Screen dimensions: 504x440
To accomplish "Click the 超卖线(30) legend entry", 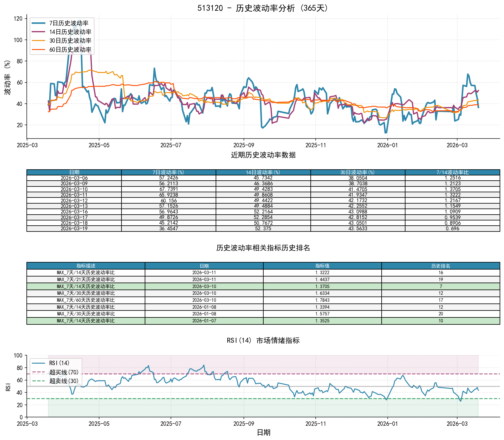I will 64,381.
